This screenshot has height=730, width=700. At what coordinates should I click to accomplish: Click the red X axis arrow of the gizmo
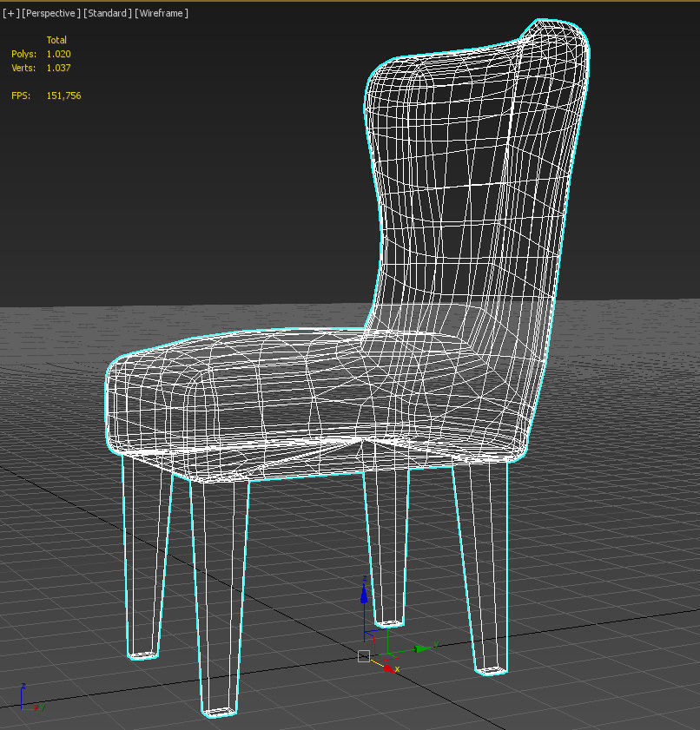tap(388, 668)
